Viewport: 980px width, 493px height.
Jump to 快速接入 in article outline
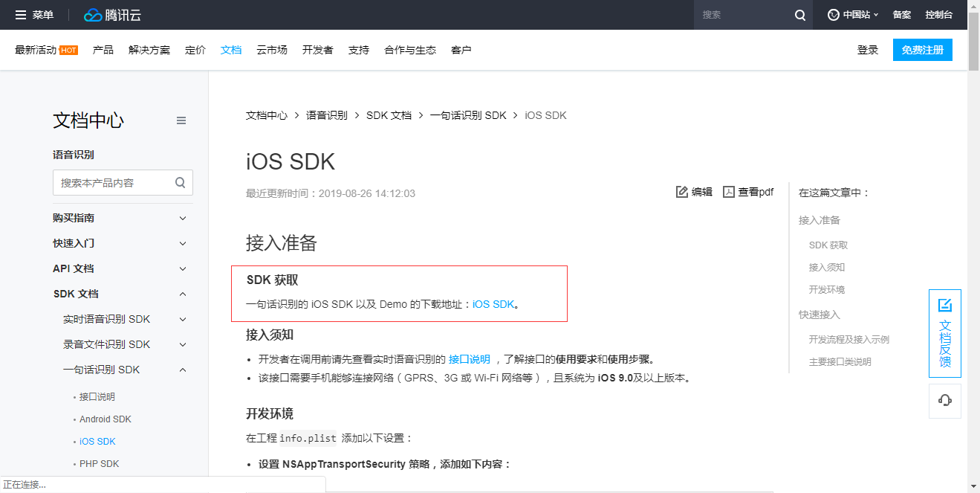[820, 315]
